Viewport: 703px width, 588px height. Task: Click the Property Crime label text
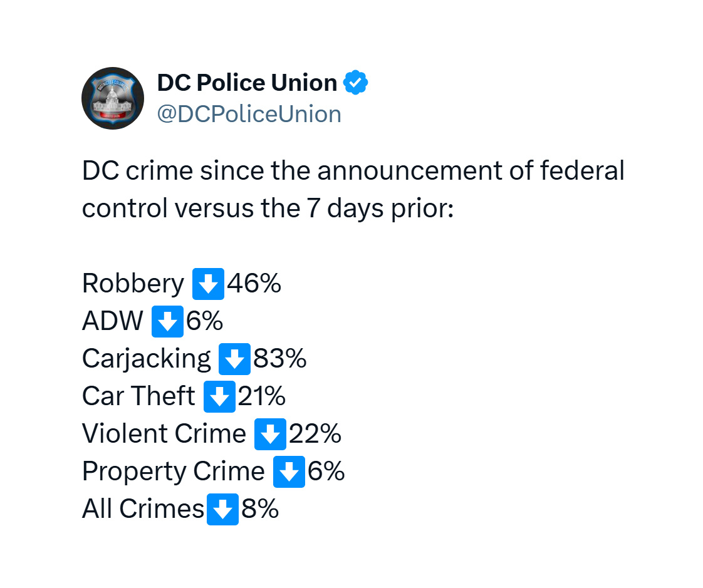(x=174, y=472)
